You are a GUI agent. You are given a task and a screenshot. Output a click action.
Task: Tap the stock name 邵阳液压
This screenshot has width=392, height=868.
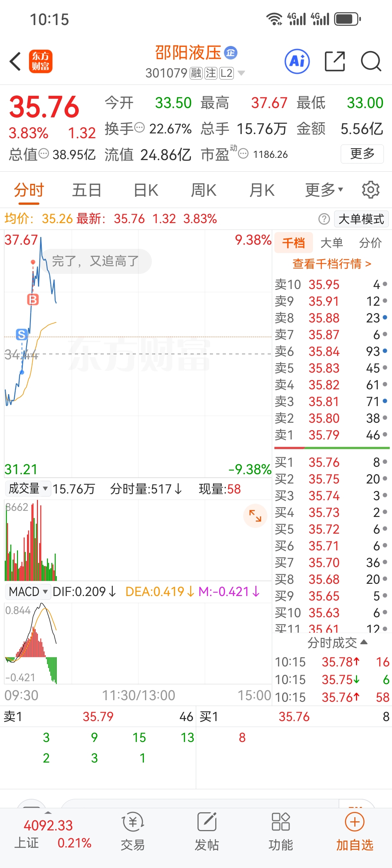188,53
